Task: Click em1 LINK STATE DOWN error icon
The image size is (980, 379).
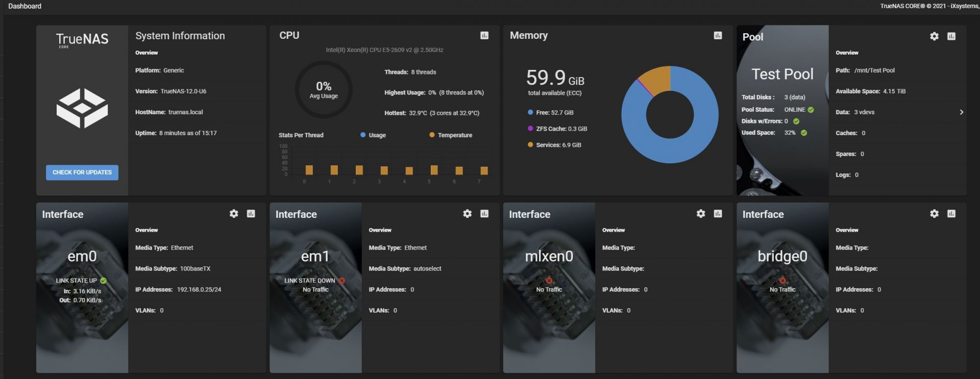Action: pos(341,281)
